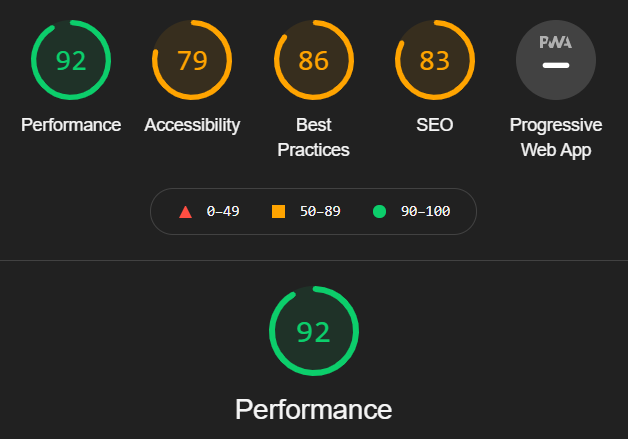The height and width of the screenshot is (439, 628).
Task: Click the number 79 inside Accessibility gauge
Action: (x=192, y=61)
